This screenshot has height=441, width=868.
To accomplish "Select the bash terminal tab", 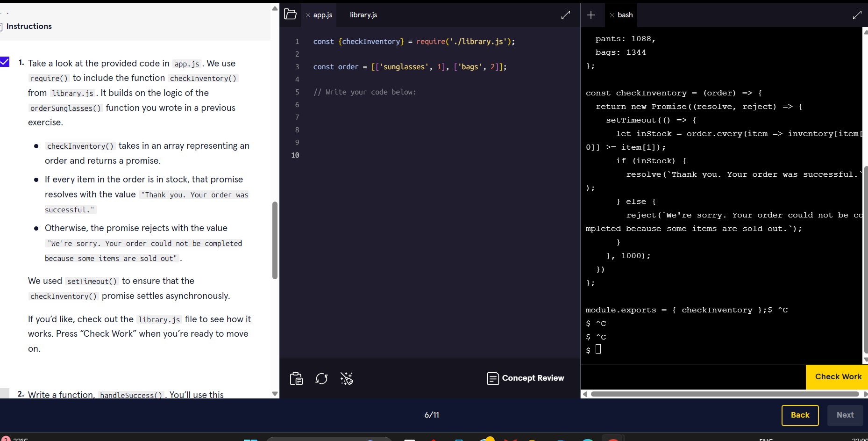I will (625, 15).
